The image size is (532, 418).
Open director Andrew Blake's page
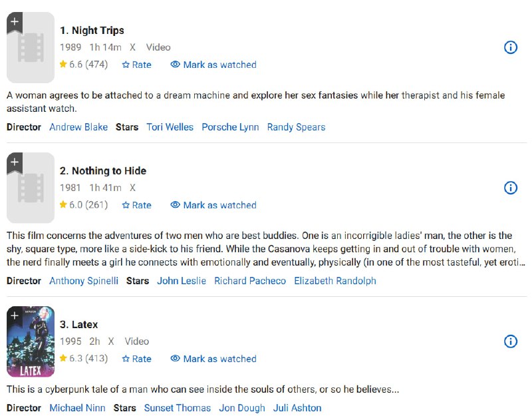coord(78,127)
